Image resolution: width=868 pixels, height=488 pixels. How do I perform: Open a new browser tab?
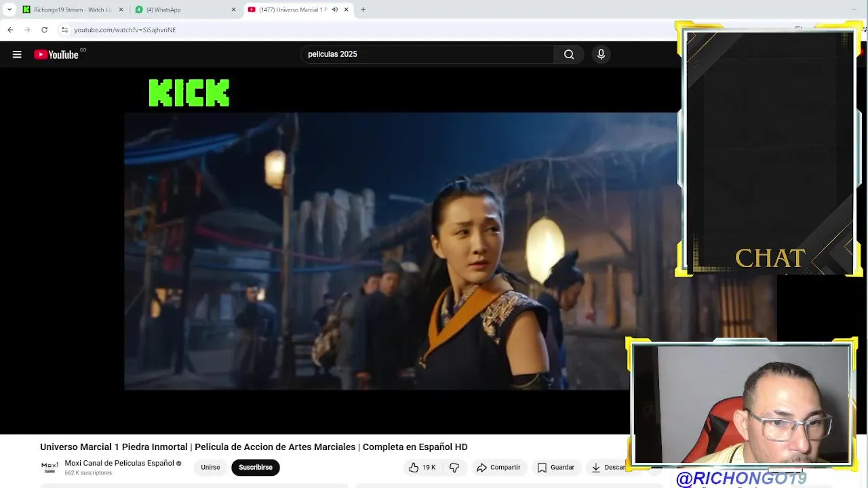click(x=363, y=9)
